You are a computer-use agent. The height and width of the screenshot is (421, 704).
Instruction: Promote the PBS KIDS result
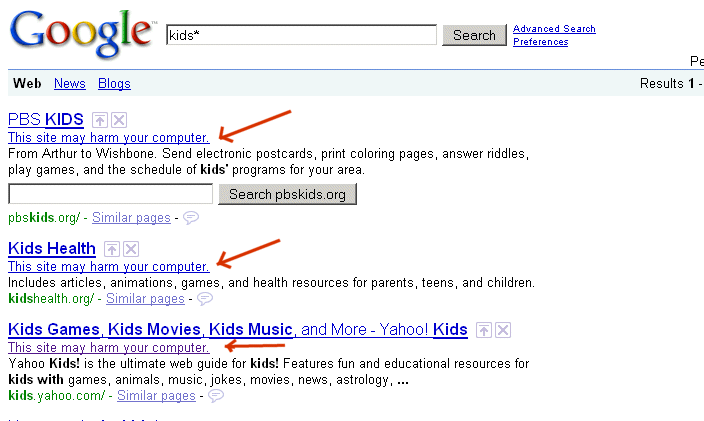pyautogui.click(x=100, y=120)
